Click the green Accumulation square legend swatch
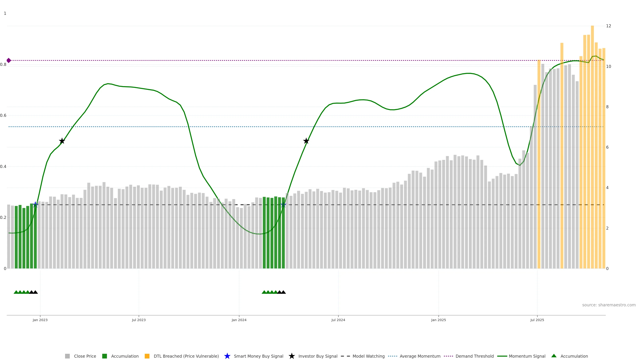Viewport: 644px width, 362px height. [x=104, y=356]
